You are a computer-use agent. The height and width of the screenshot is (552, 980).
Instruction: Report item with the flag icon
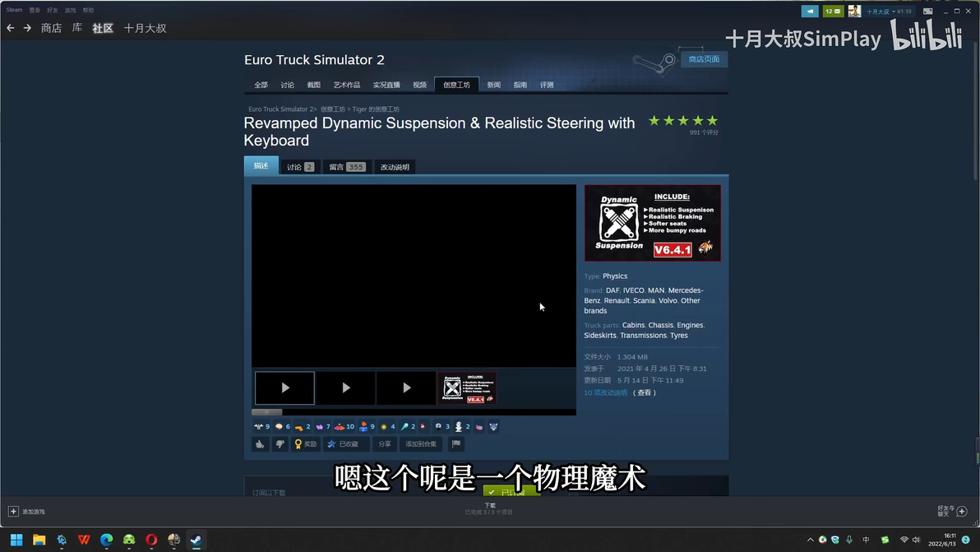click(x=456, y=444)
